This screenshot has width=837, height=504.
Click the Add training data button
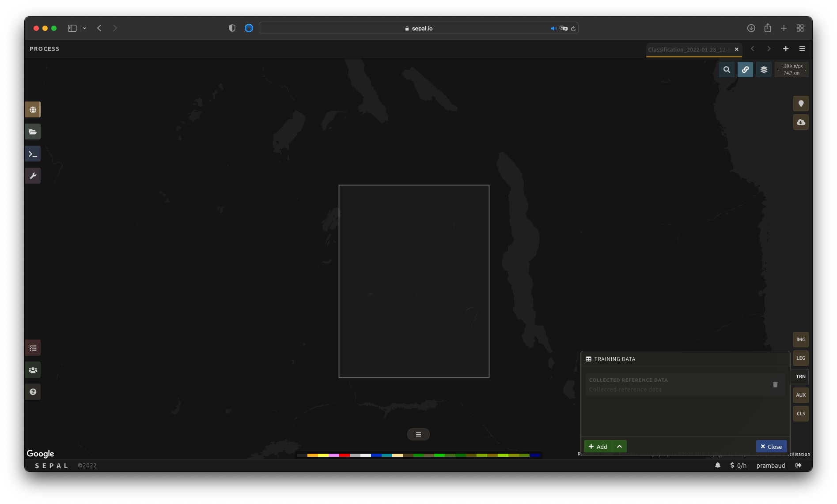[x=598, y=447]
